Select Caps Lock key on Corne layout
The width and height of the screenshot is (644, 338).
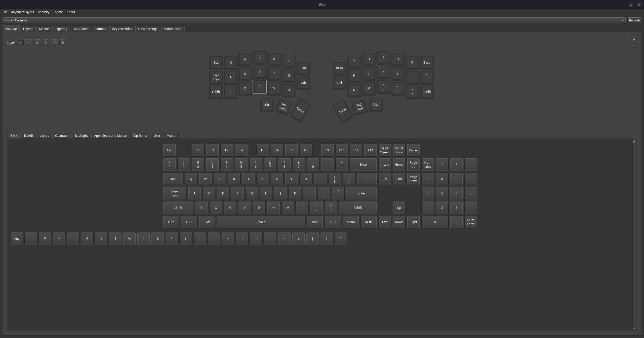click(216, 77)
